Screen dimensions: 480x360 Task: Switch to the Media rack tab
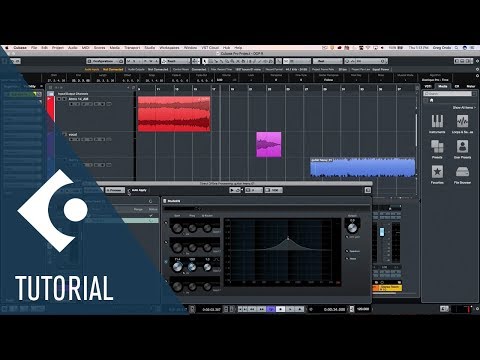[x=443, y=86]
